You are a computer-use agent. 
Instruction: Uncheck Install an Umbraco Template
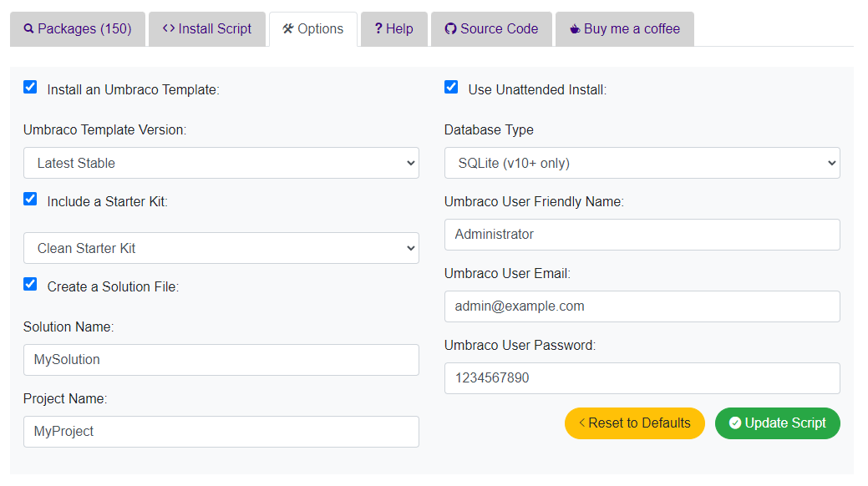click(x=30, y=87)
